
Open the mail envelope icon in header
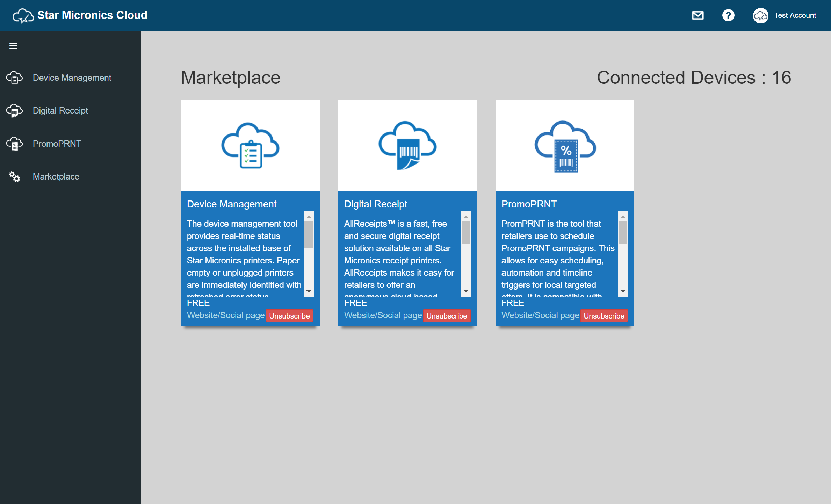click(x=698, y=15)
